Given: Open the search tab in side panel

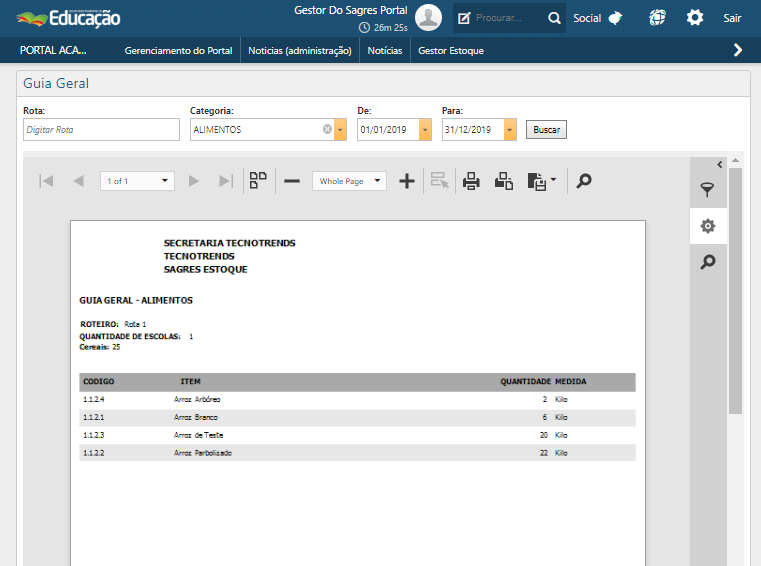Looking at the screenshot, I should 708,262.
